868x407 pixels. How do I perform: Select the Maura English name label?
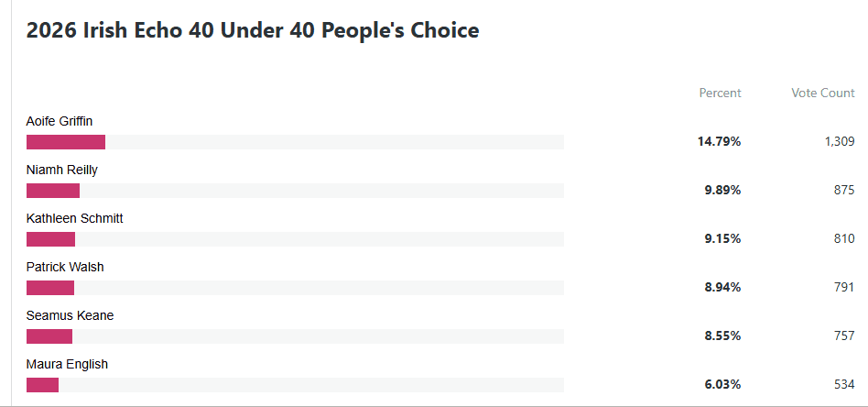point(67,364)
